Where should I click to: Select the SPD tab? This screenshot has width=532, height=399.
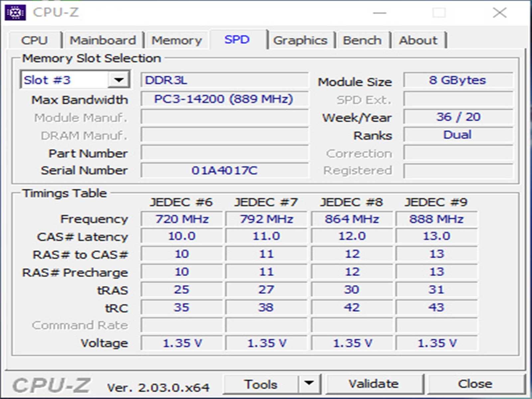237,39
